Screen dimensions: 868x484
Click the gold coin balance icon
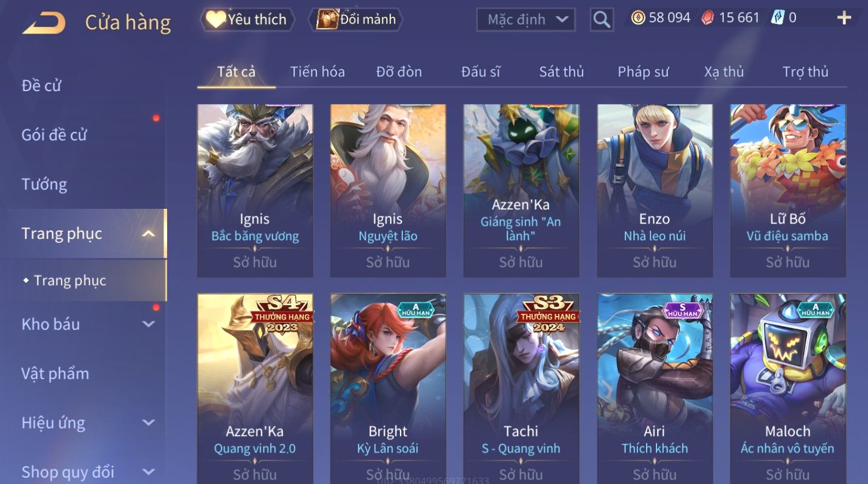click(637, 18)
